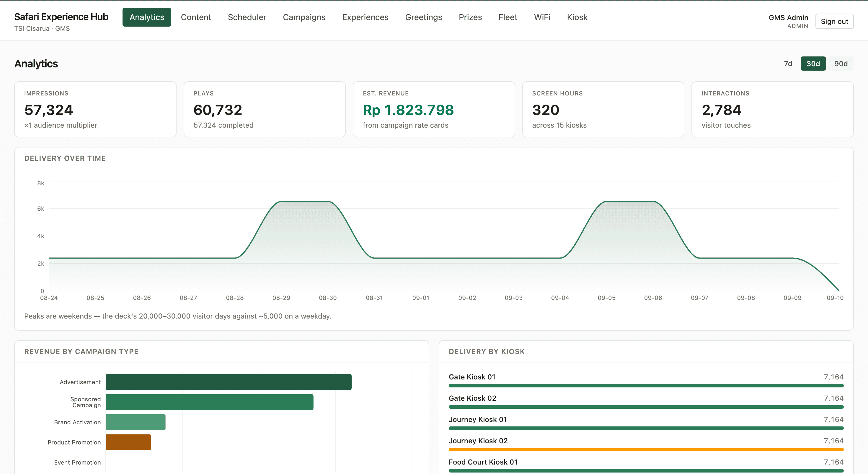
Task: Click the Est. Revenue Rp 1.823.798 value
Action: [408, 110]
